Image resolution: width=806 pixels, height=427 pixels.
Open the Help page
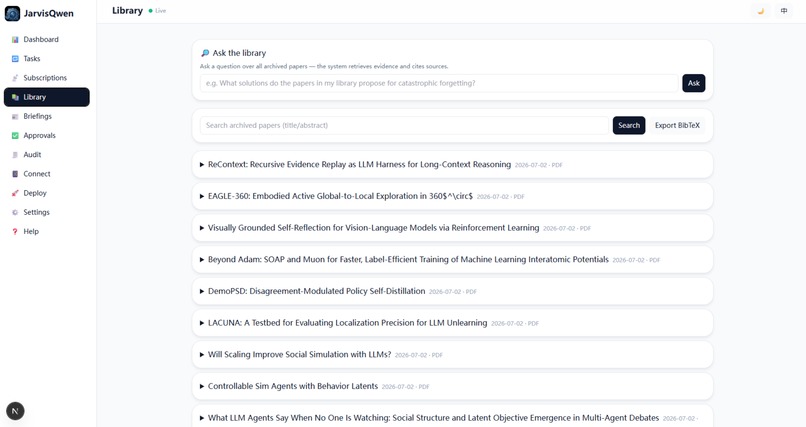[x=47, y=232]
